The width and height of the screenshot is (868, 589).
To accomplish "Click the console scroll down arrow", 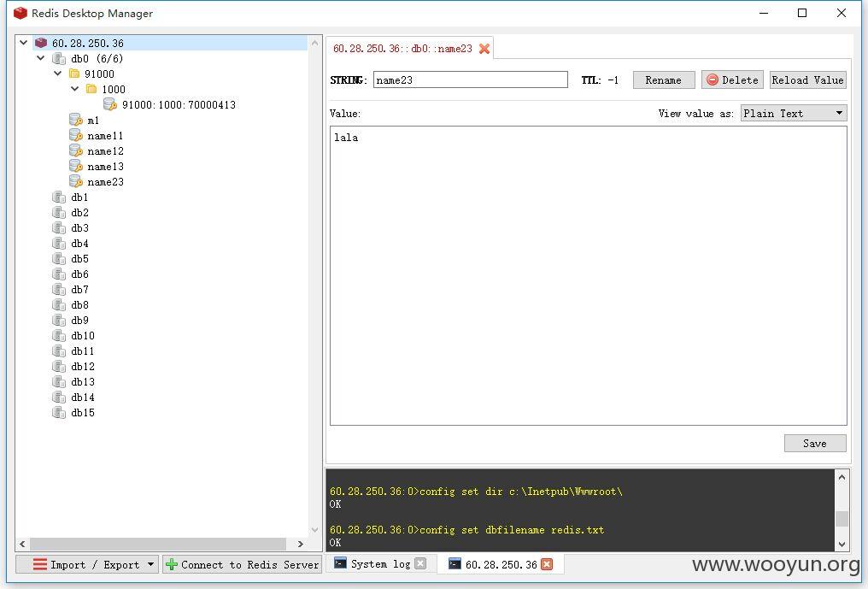I will [842, 544].
